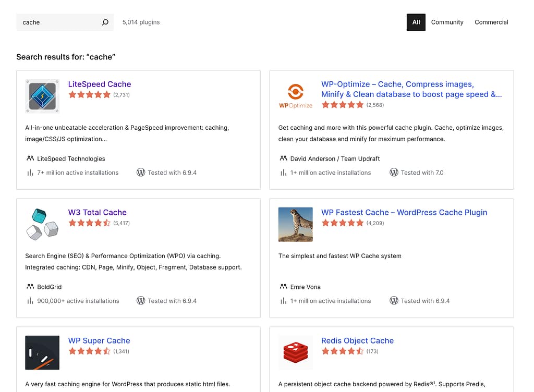Click Redis Object Cache star rating
Screen dimensions: 534x392
point(343,351)
